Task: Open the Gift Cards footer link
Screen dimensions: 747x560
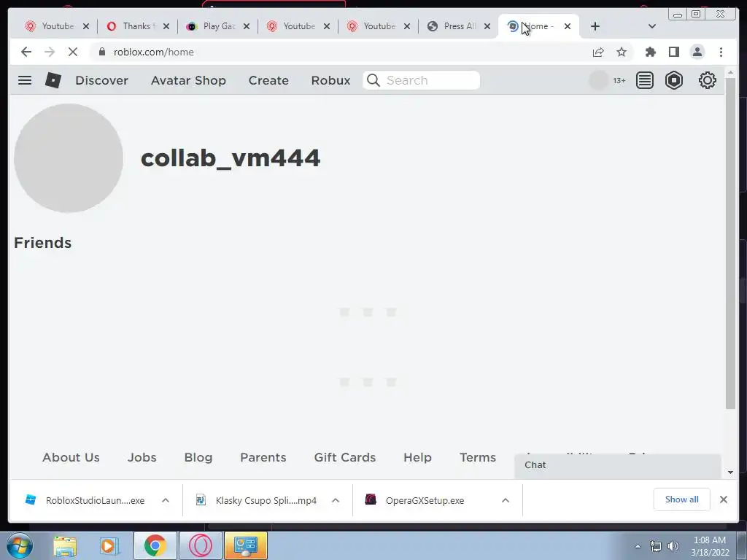Action: point(345,458)
